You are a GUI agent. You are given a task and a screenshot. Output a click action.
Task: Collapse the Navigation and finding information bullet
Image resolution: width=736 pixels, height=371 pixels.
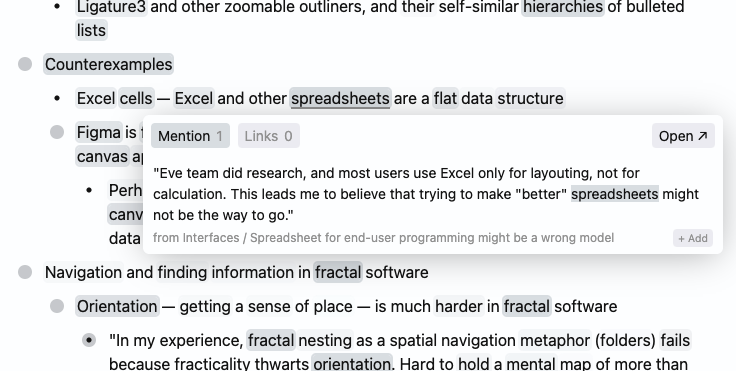click(25, 272)
